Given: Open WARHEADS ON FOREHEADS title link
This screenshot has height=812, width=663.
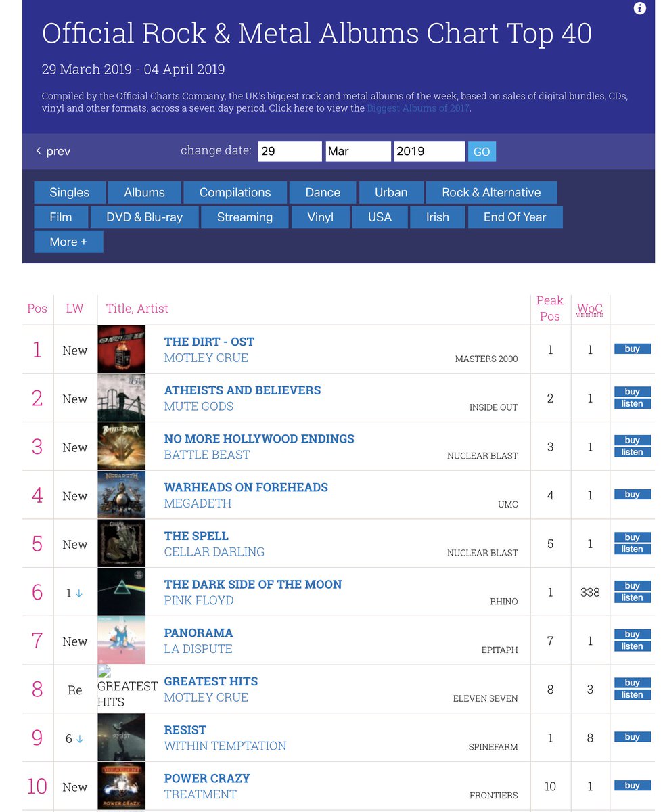Looking at the screenshot, I should (246, 488).
